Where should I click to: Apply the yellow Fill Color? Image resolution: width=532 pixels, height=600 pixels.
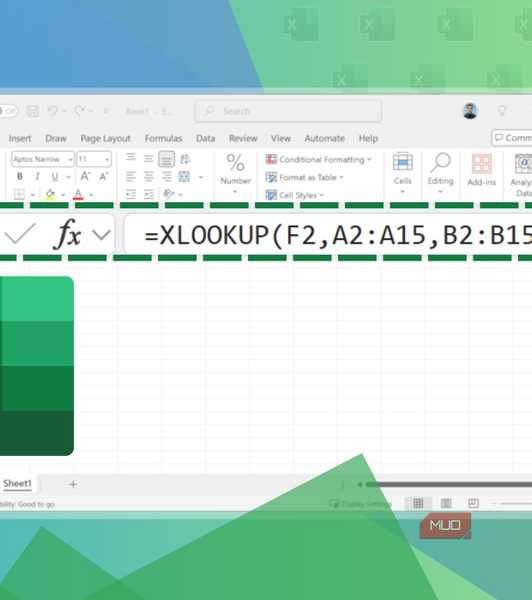point(50,194)
